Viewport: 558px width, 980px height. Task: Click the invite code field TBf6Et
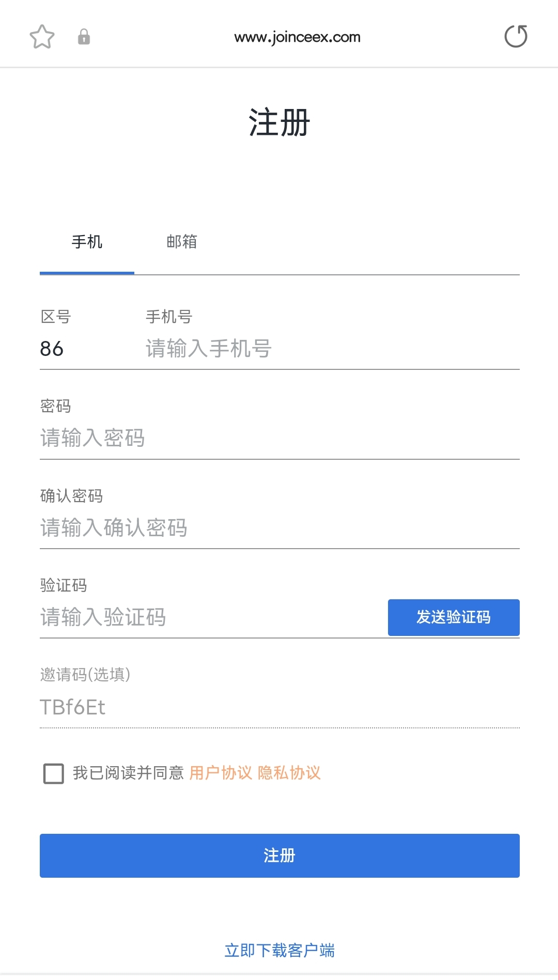pyautogui.click(x=279, y=707)
